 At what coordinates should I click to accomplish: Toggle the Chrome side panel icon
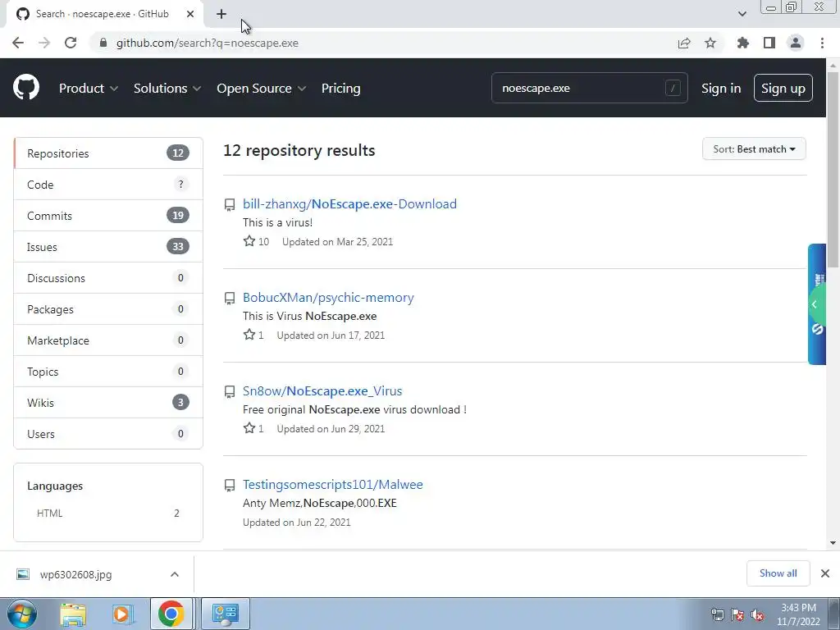click(769, 43)
